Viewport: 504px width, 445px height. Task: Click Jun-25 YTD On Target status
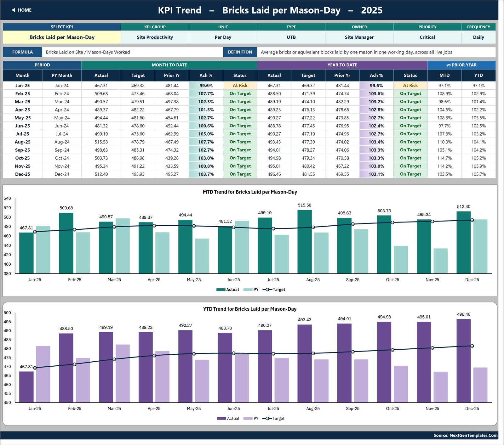(x=410, y=126)
